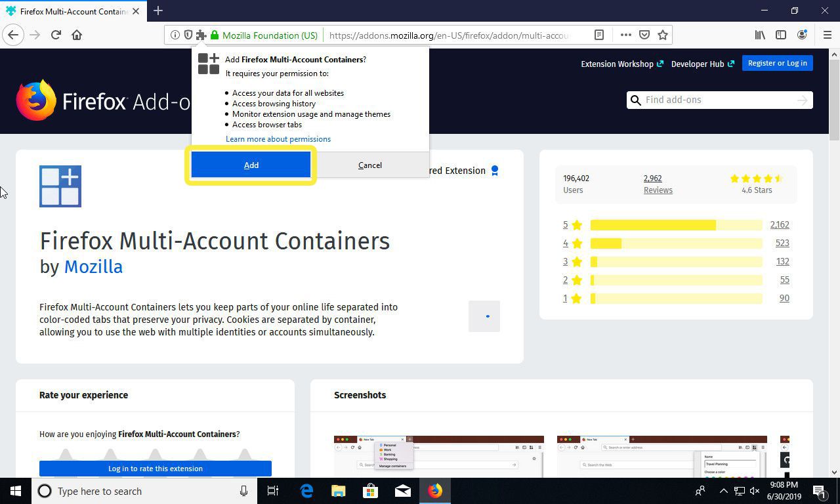Viewport: 840px width, 504px height.
Task: Click the Multi-Account Containers extension icon
Action: tap(60, 186)
